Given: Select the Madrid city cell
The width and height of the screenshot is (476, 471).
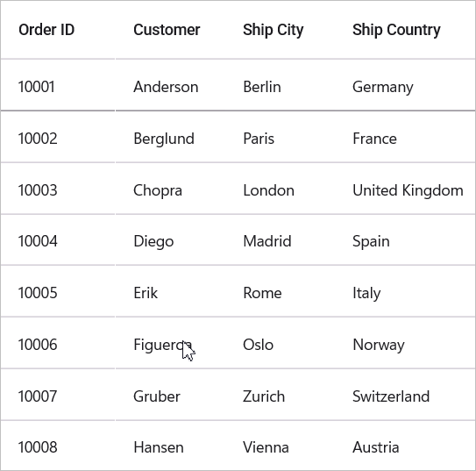Looking at the screenshot, I should pyautogui.click(x=280, y=240).
